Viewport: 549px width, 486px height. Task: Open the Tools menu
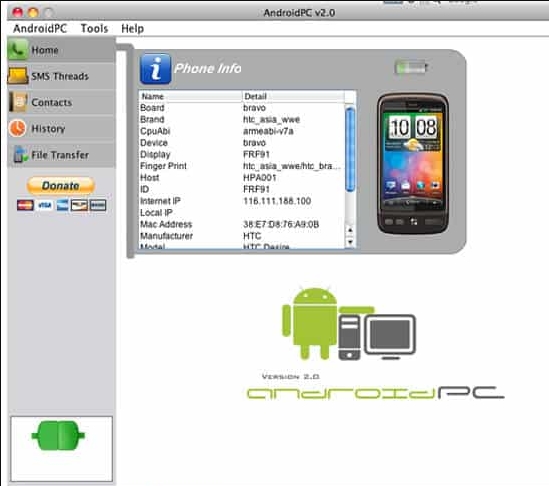(94, 28)
